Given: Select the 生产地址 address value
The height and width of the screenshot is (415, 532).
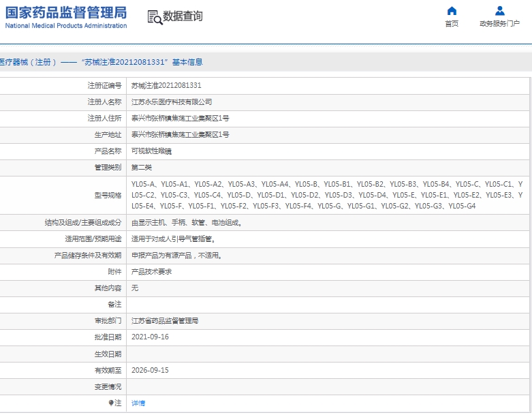Looking at the screenshot, I should [180, 134].
